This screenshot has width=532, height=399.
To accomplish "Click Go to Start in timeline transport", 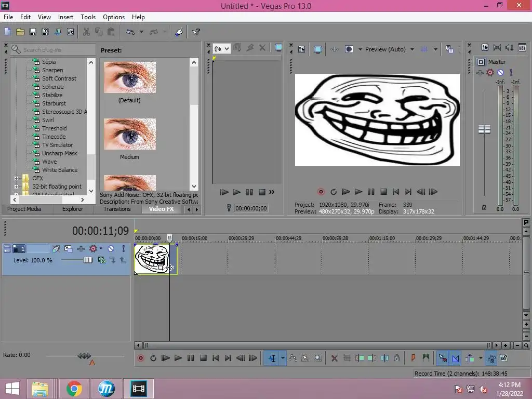I will coord(216,358).
